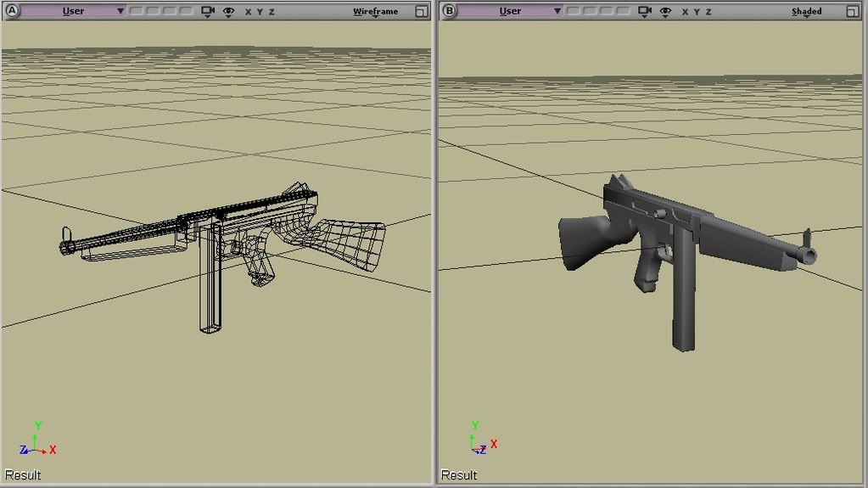Image resolution: width=868 pixels, height=488 pixels.
Task: Maximize viewport A with the resize icon
Action: (x=421, y=11)
